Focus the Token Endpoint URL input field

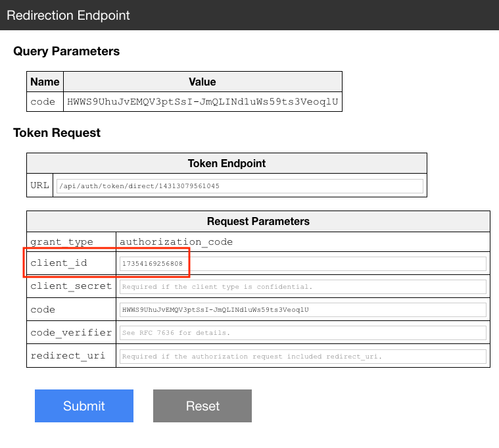click(239, 186)
